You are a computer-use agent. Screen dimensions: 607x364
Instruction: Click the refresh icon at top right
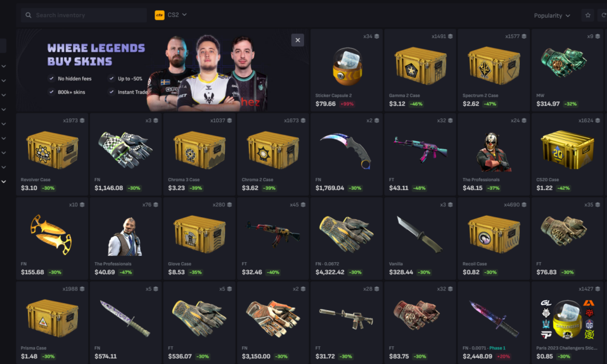(603, 15)
